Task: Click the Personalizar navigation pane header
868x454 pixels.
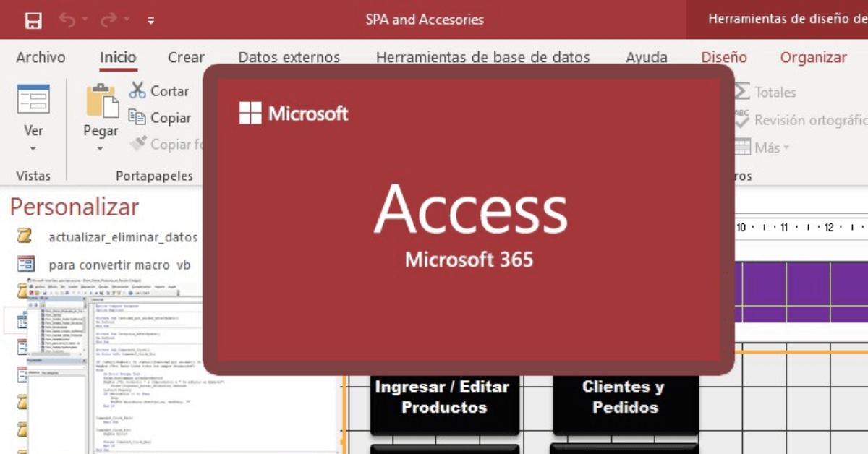Action: pos(74,207)
